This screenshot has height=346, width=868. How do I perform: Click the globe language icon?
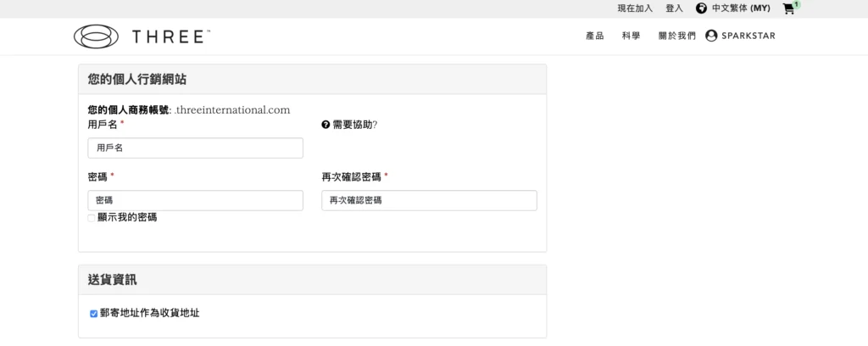tap(701, 8)
